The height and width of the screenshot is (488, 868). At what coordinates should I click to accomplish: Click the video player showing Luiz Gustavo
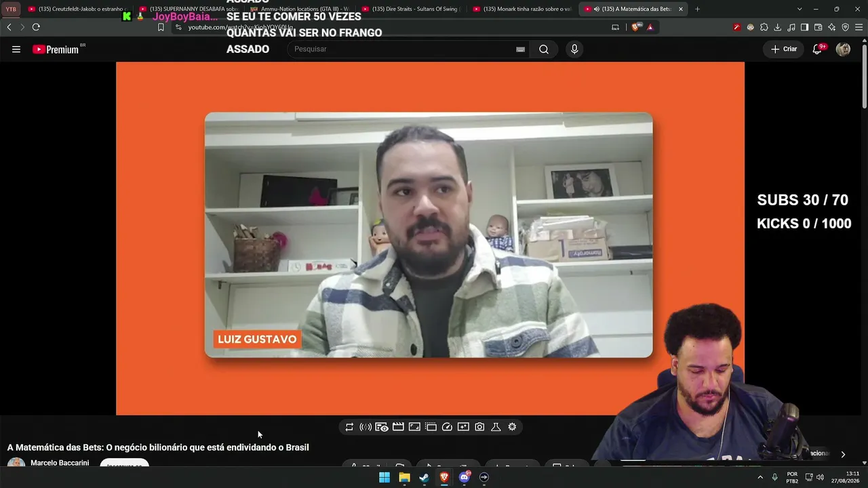[x=430, y=239]
